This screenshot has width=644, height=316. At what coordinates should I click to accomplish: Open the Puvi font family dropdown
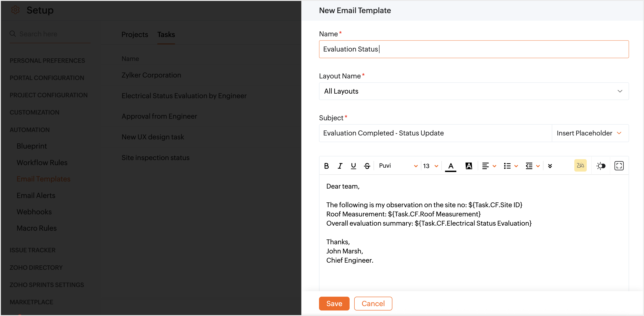pos(397,166)
